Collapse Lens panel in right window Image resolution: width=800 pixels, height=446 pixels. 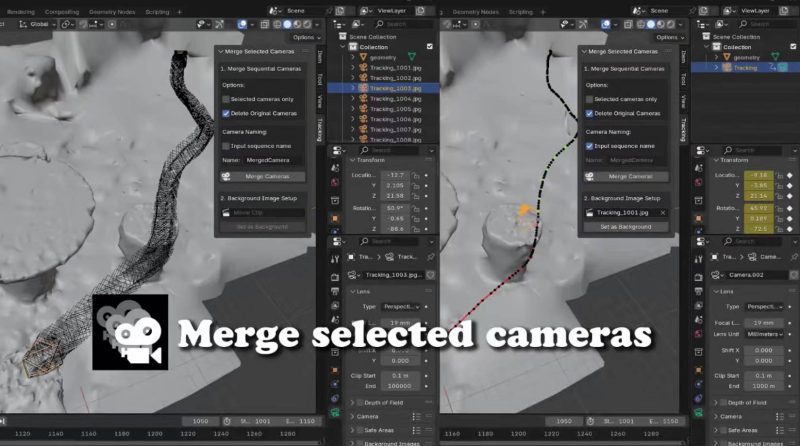point(716,291)
